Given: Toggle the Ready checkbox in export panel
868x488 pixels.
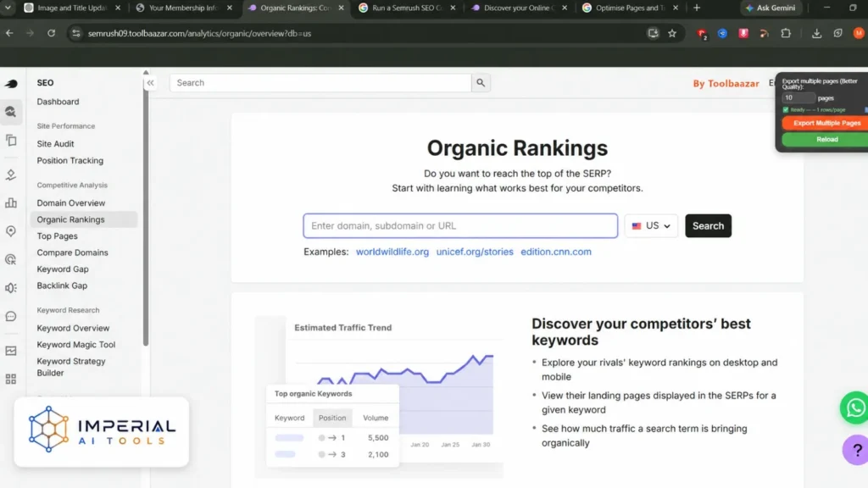Looking at the screenshot, I should (x=786, y=109).
